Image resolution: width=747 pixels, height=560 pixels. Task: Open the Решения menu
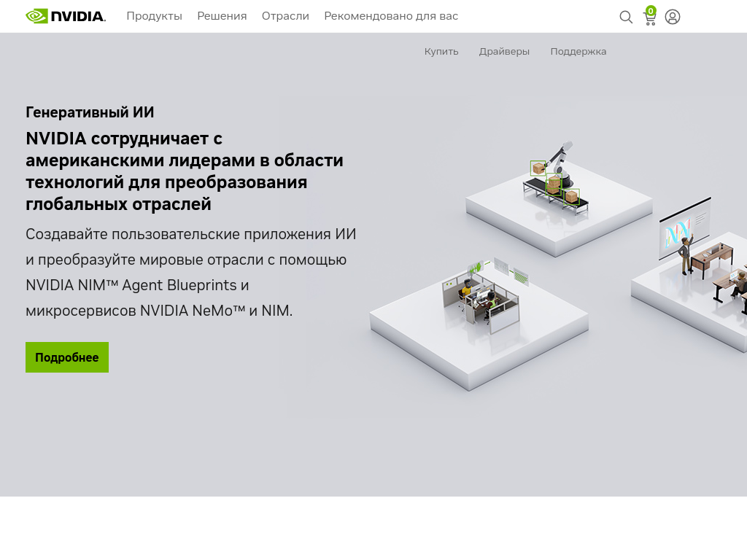[x=222, y=16]
